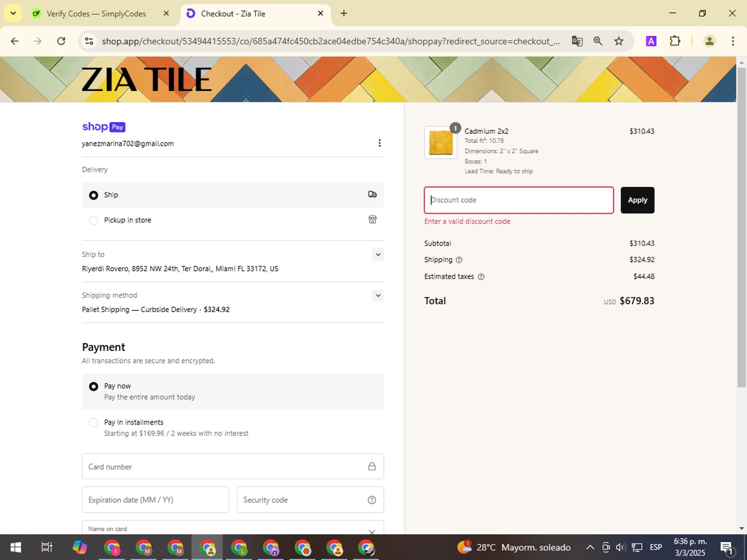
Task: Open the Chrome three-dot menu
Action: click(x=733, y=41)
